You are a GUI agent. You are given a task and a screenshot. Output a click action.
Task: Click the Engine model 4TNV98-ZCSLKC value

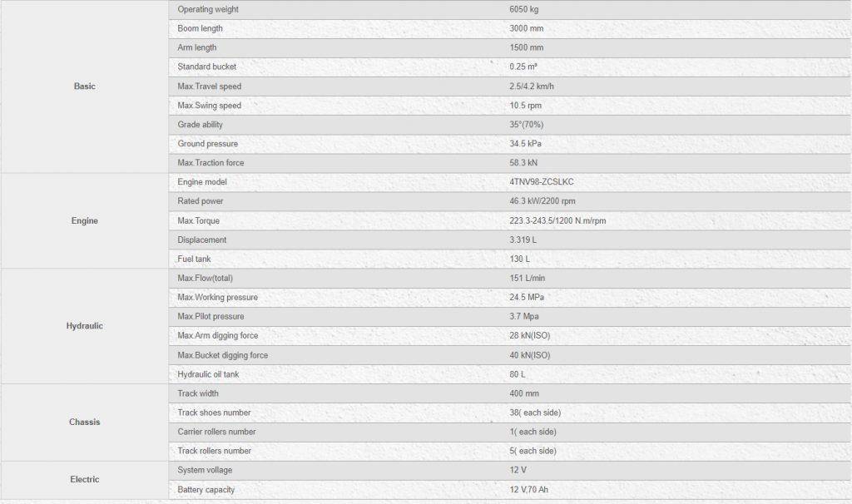[x=542, y=182]
